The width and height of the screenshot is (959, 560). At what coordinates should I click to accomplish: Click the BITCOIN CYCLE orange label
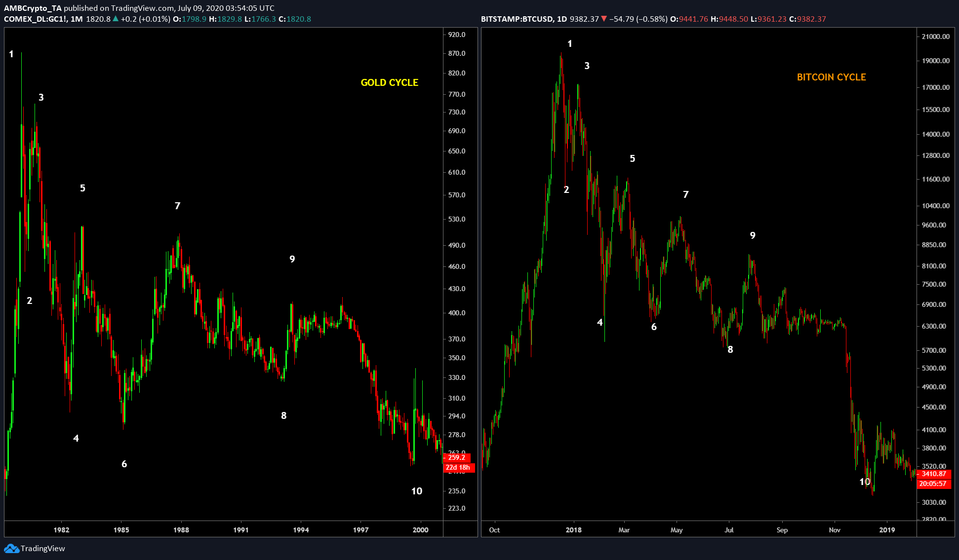(x=832, y=77)
